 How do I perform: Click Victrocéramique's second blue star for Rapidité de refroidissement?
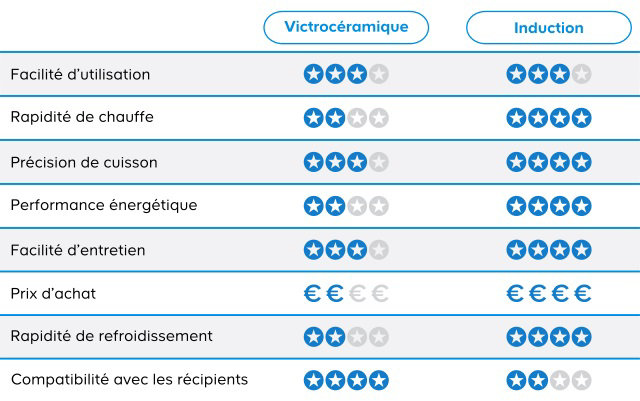click(x=336, y=337)
